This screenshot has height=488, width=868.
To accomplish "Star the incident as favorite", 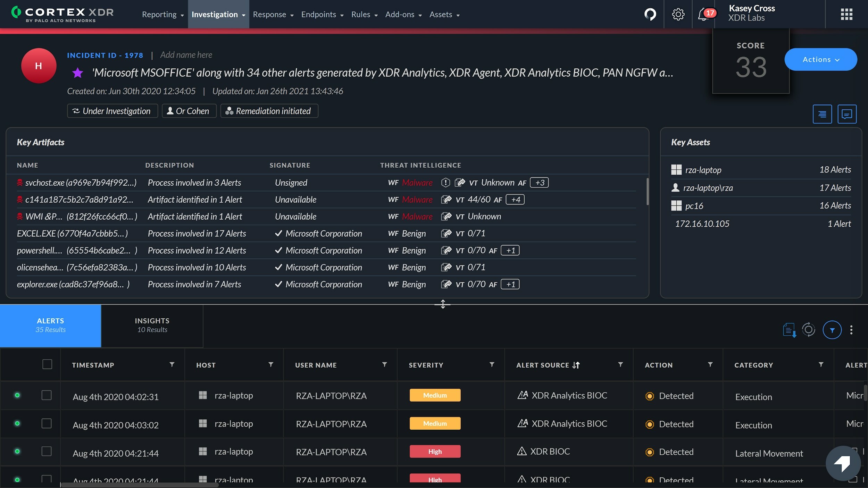I will [x=77, y=73].
